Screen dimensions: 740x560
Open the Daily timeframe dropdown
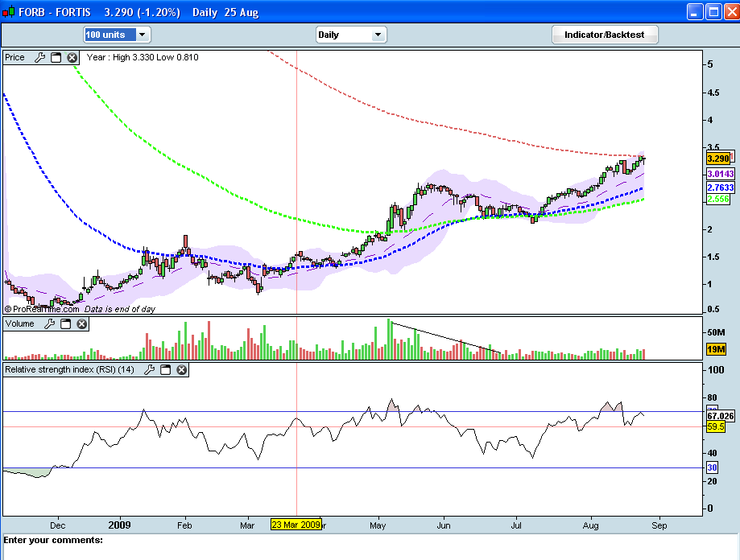tap(350, 35)
